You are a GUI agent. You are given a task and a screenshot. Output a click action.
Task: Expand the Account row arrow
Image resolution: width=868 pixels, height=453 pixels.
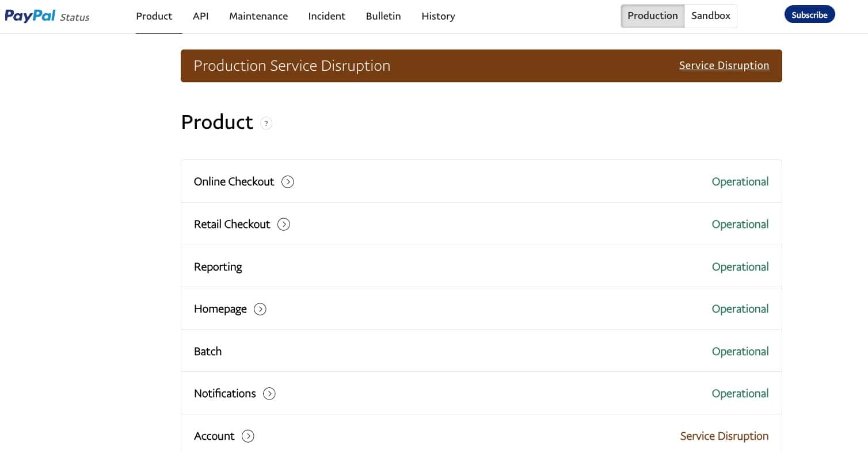coord(248,436)
